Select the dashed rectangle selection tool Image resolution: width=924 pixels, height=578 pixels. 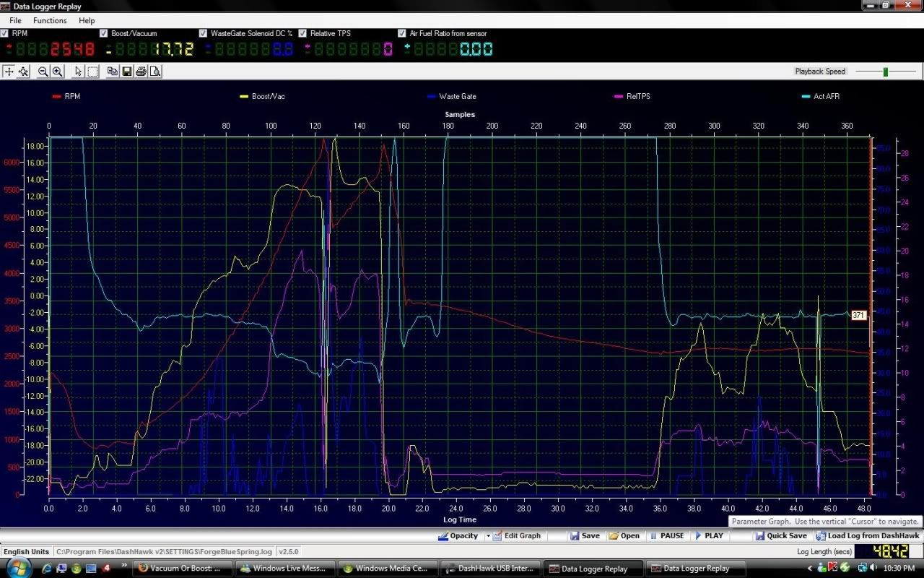[x=93, y=72]
